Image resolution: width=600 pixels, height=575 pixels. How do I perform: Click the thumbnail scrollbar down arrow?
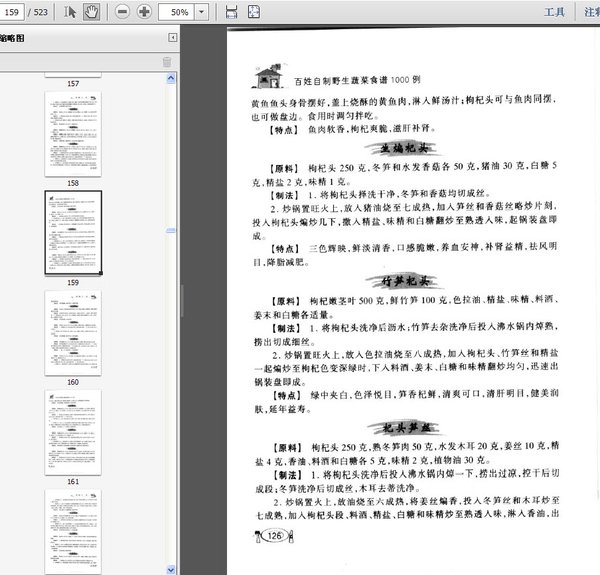coord(171,569)
